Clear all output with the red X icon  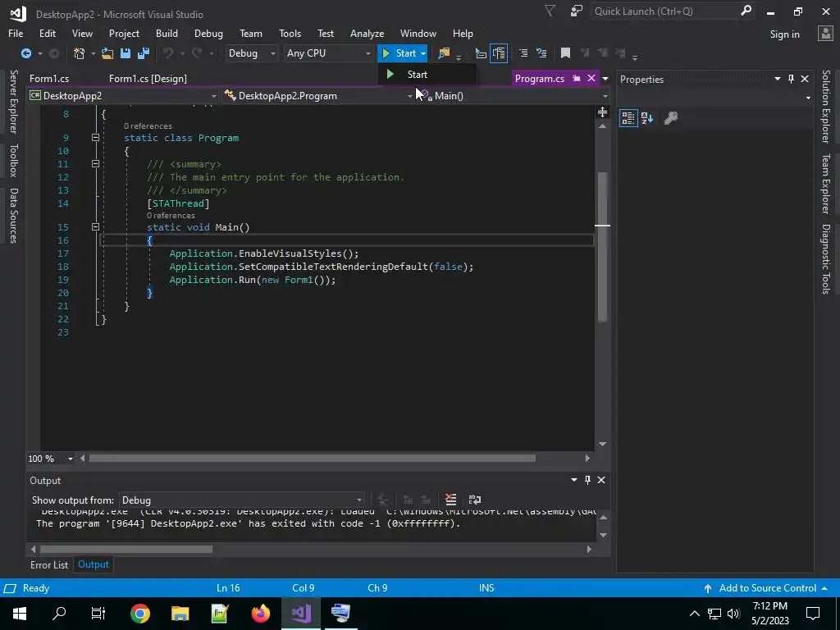[450, 500]
